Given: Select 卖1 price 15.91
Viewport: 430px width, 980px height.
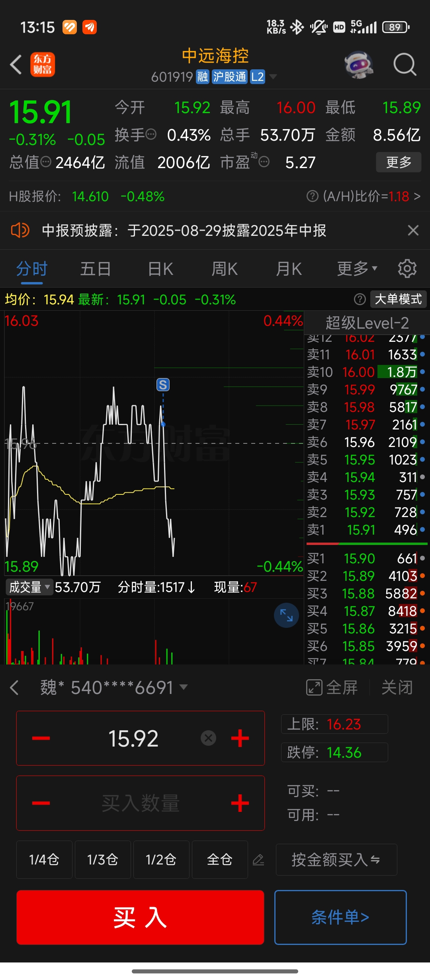Looking at the screenshot, I should [x=361, y=530].
